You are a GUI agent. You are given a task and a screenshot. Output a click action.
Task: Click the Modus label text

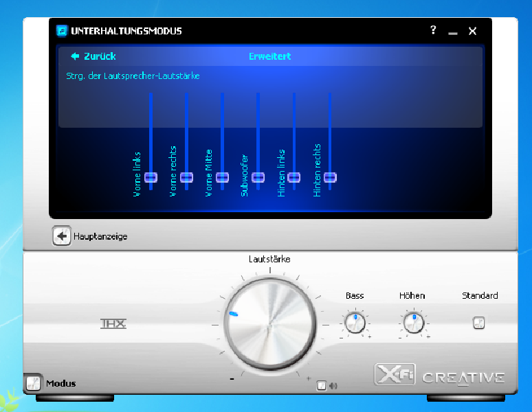[x=61, y=383]
